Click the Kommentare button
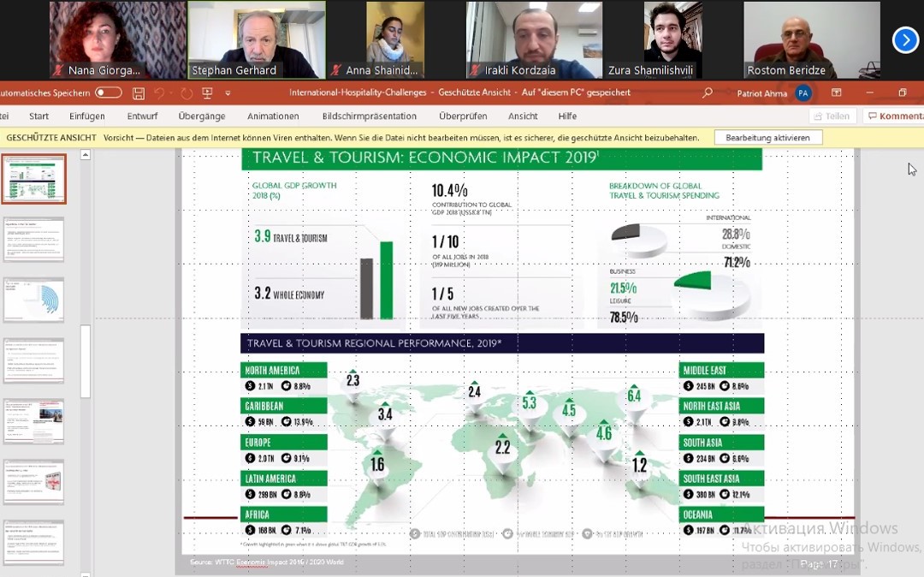Screen dimensions: 924x577 point(894,116)
